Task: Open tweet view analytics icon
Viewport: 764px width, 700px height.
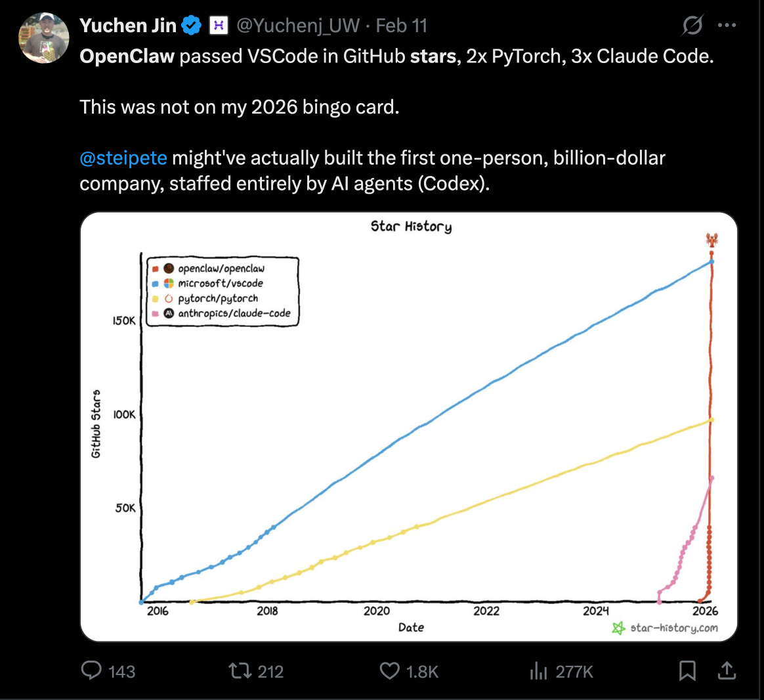Action: 538,670
